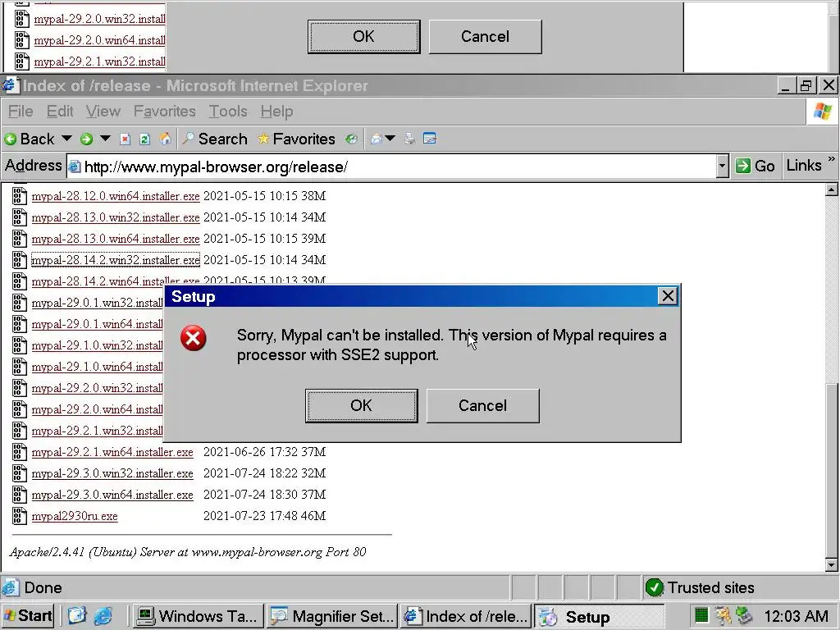Open the mypal2930ru.exe link

pyautogui.click(x=75, y=517)
